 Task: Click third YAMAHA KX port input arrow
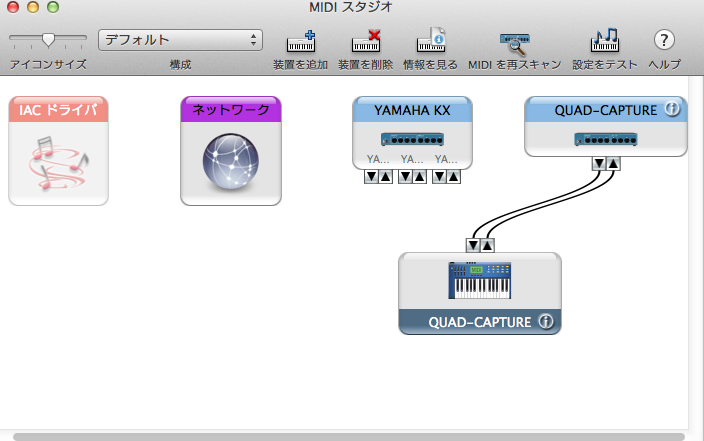click(440, 176)
